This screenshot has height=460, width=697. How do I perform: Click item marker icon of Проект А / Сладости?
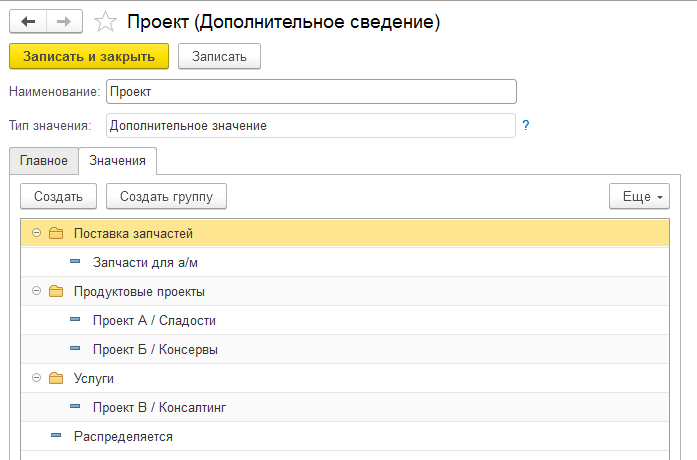(x=75, y=319)
